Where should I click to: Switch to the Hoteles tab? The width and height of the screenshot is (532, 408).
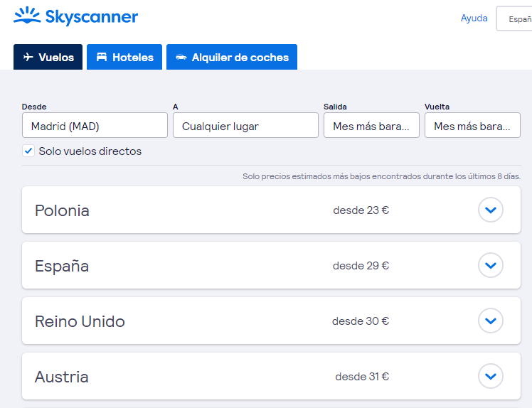124,57
